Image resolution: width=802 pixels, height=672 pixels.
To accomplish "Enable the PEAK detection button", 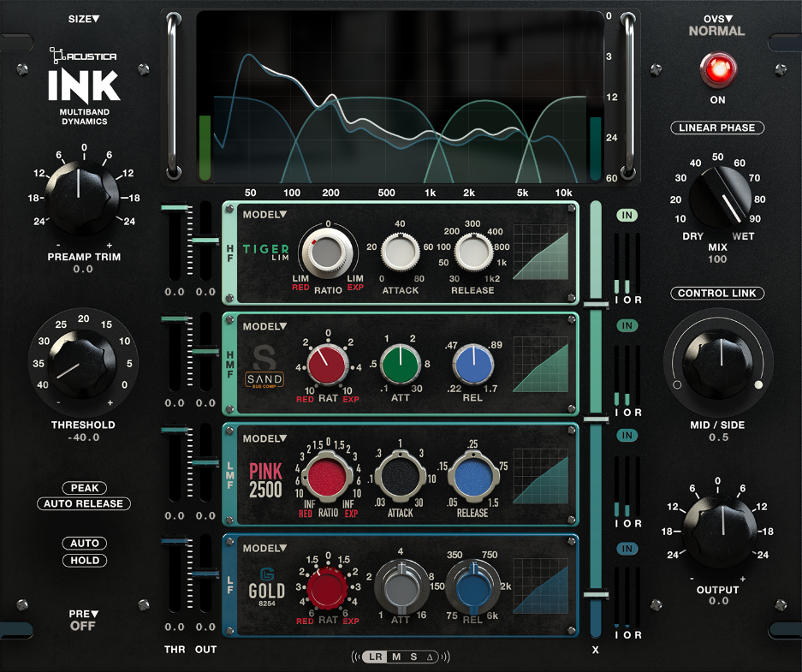I will (85, 488).
